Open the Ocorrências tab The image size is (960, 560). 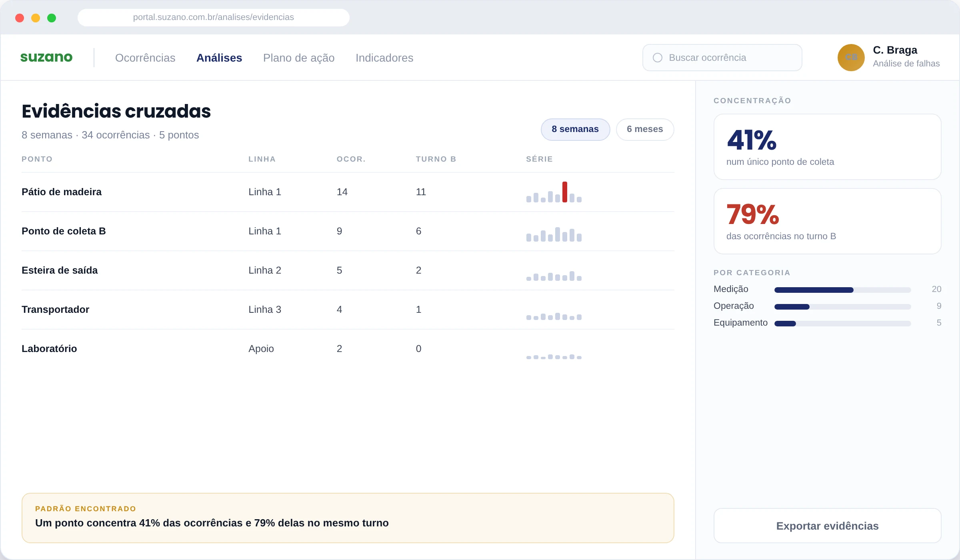pos(145,58)
